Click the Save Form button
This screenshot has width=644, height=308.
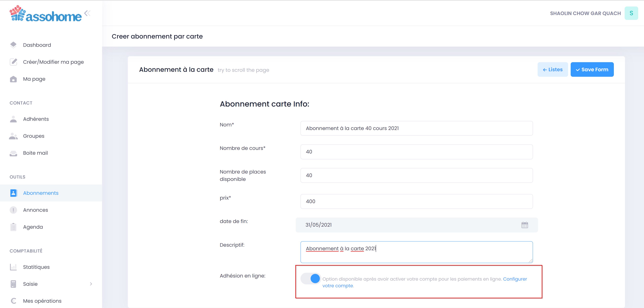(592, 70)
